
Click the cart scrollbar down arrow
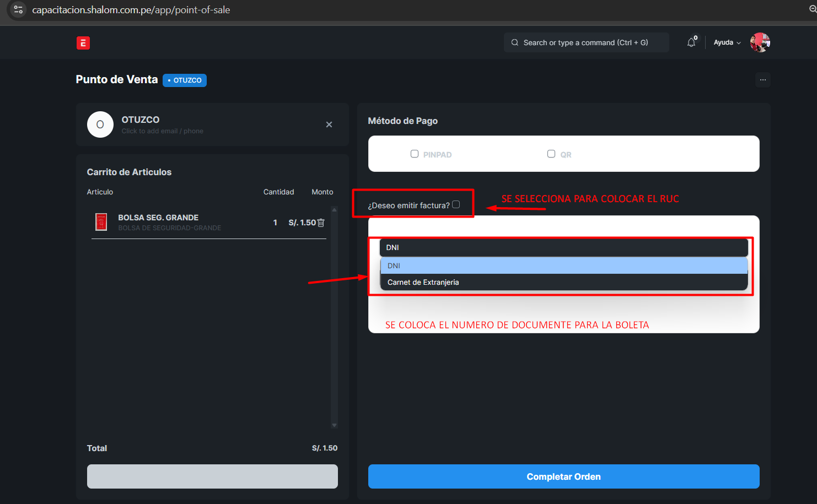click(x=334, y=425)
